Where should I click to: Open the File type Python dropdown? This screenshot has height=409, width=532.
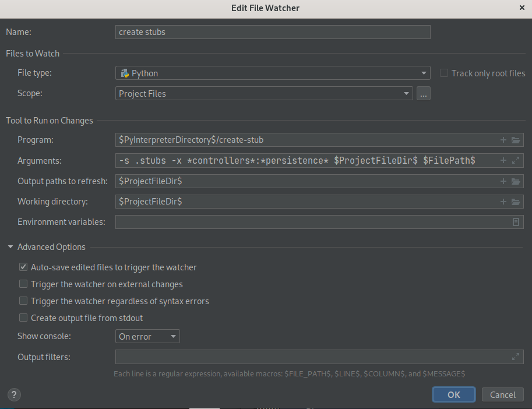(x=273, y=73)
